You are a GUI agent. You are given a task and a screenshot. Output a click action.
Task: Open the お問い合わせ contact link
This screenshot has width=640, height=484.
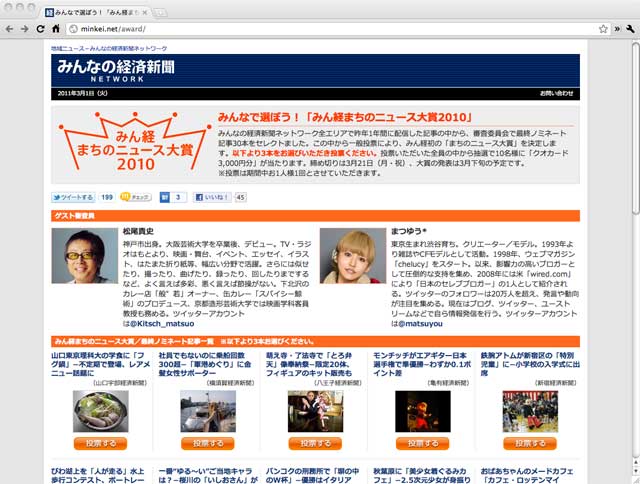[x=556, y=93]
